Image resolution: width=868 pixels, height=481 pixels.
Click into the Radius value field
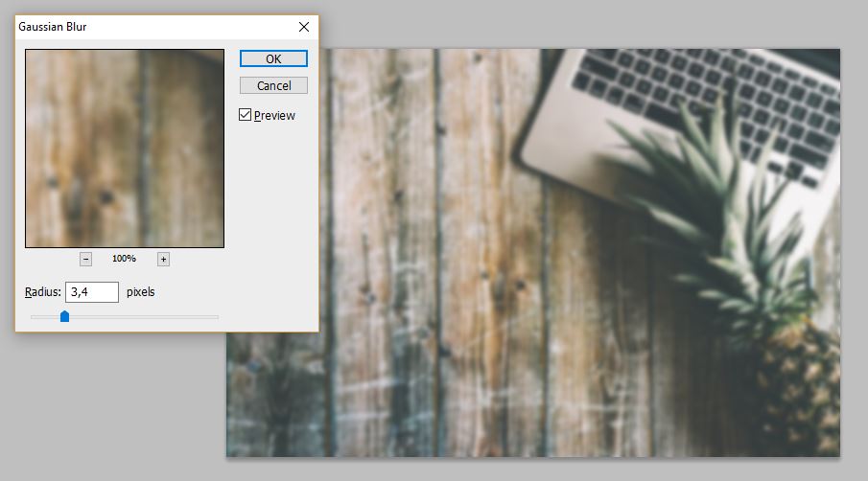(x=91, y=292)
